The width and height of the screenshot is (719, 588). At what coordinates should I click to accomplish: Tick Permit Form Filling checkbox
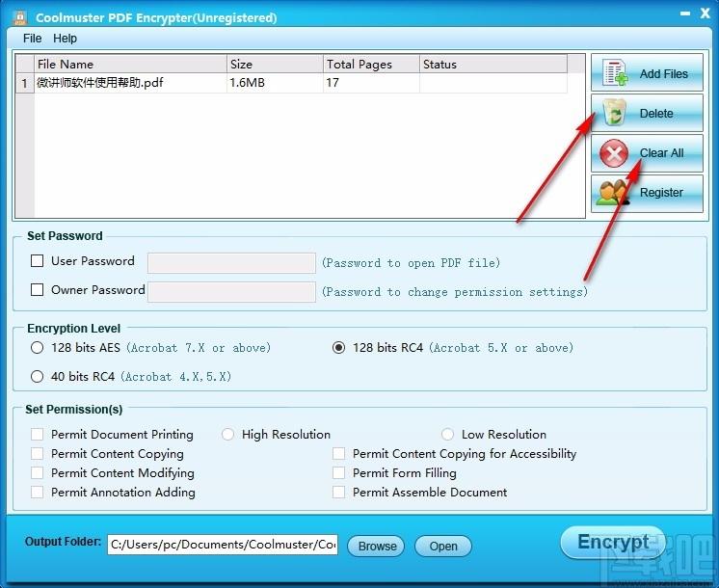tap(339, 473)
